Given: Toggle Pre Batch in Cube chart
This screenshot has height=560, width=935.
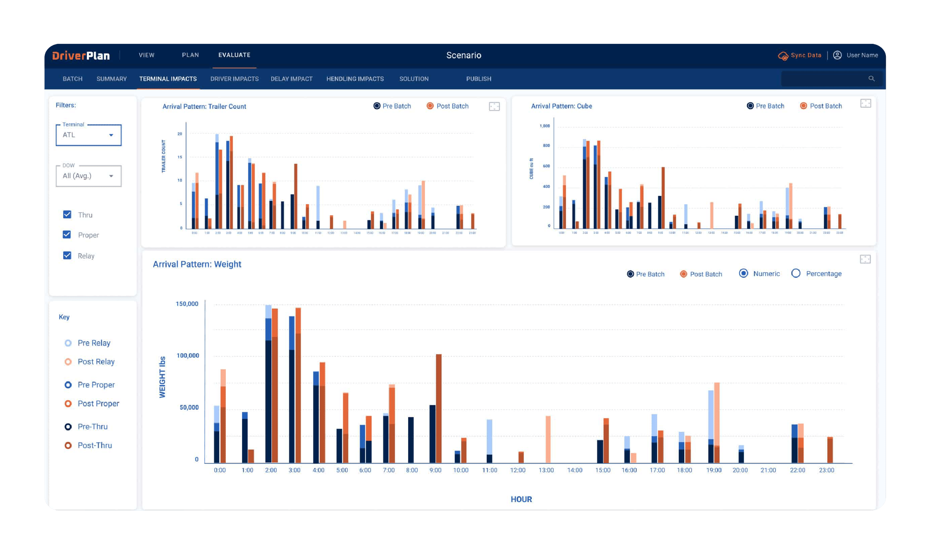Looking at the screenshot, I should tap(750, 106).
